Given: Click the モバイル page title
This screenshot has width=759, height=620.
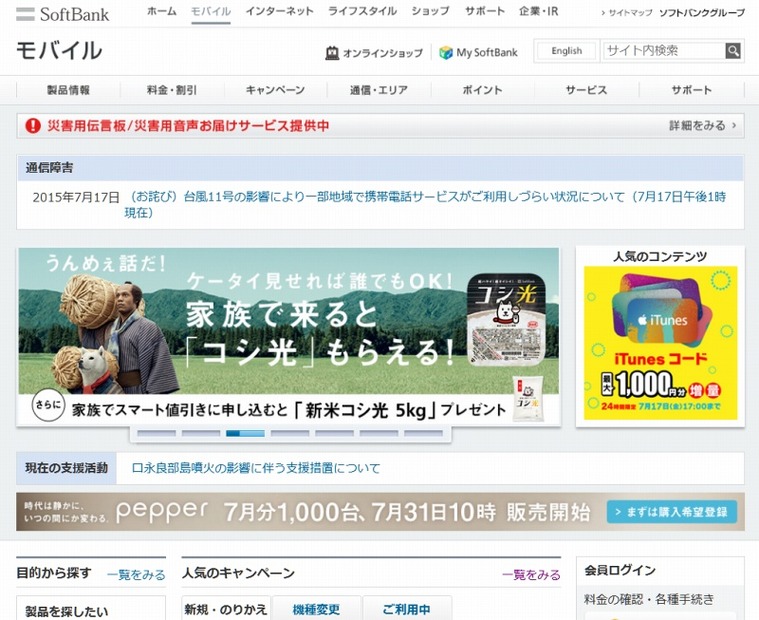Looking at the screenshot, I should click(x=59, y=50).
